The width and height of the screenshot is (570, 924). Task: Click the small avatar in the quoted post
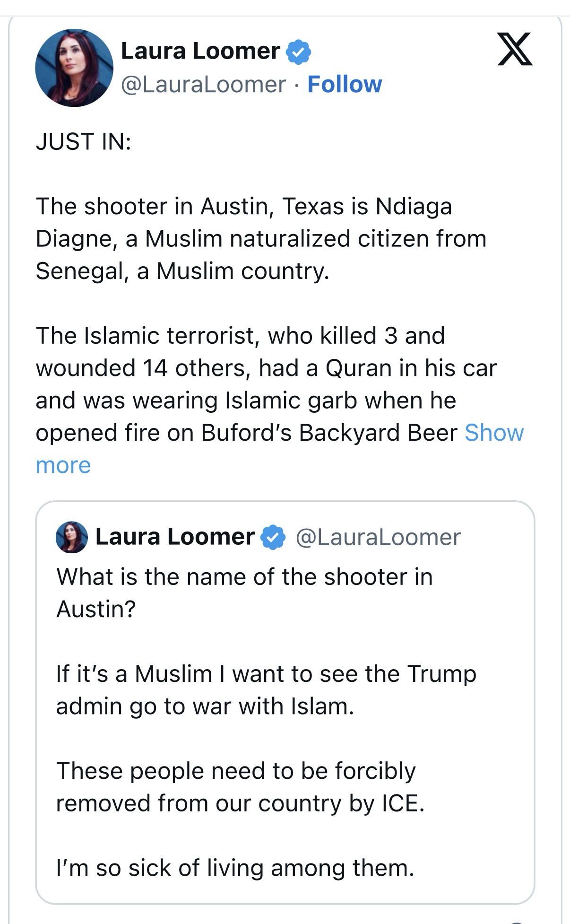[72, 537]
